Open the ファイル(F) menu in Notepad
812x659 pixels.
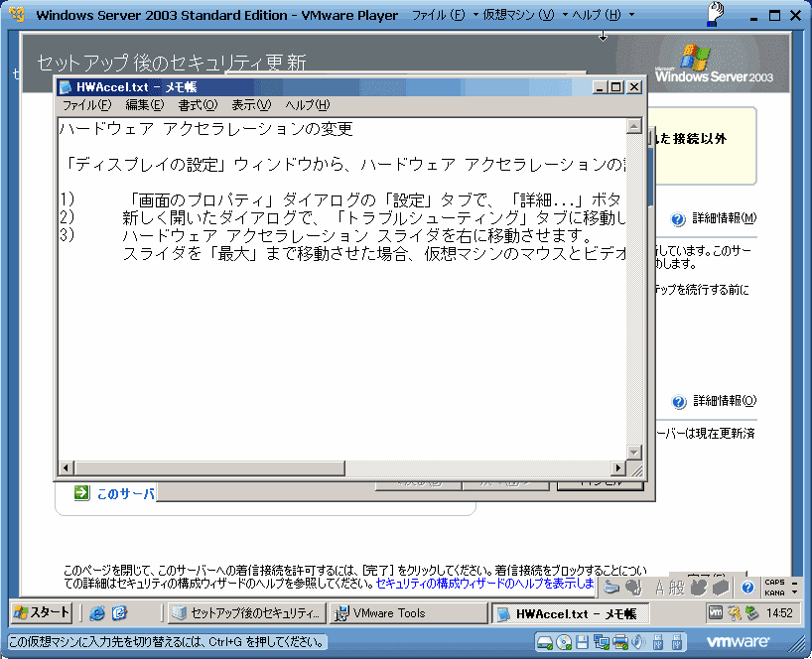point(86,105)
